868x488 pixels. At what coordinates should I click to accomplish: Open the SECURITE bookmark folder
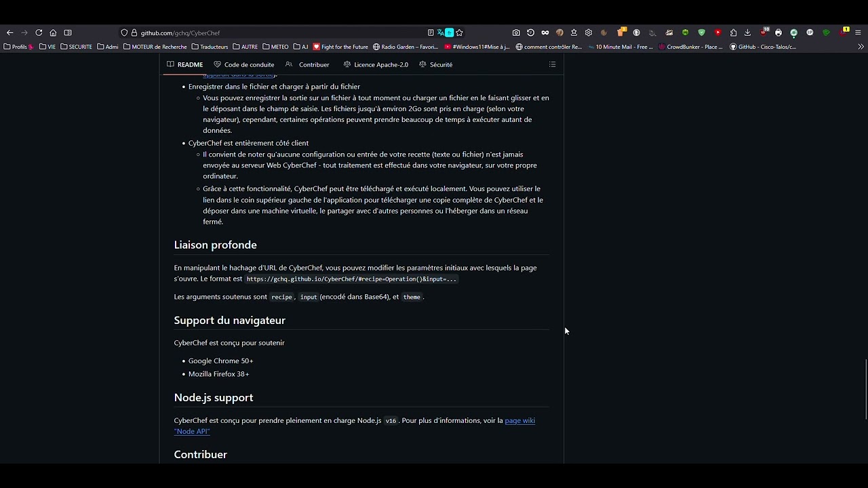pos(76,47)
